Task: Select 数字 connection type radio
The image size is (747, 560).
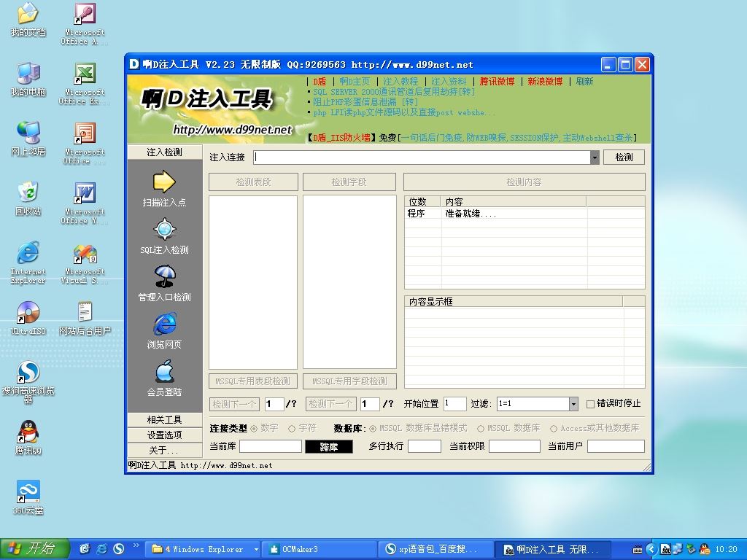Action: tap(254, 429)
